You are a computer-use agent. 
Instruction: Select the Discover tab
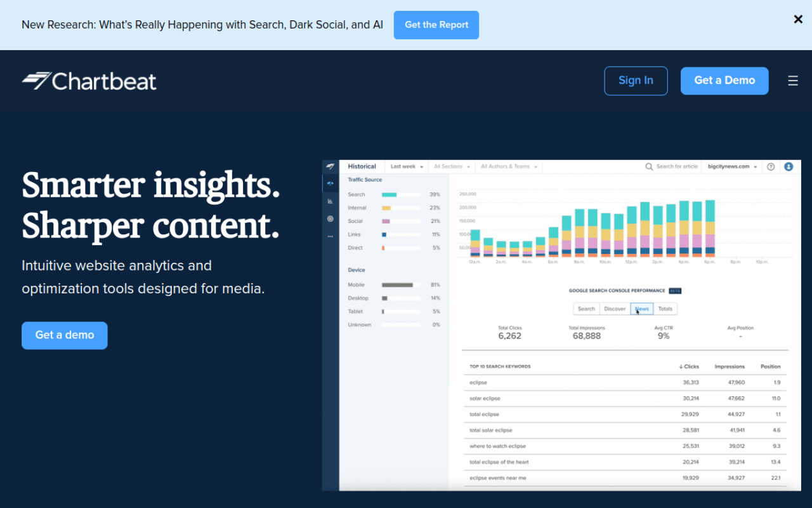[x=615, y=309]
